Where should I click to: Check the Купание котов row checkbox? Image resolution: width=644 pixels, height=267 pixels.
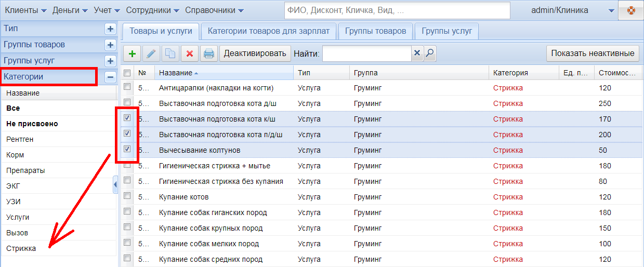127,196
